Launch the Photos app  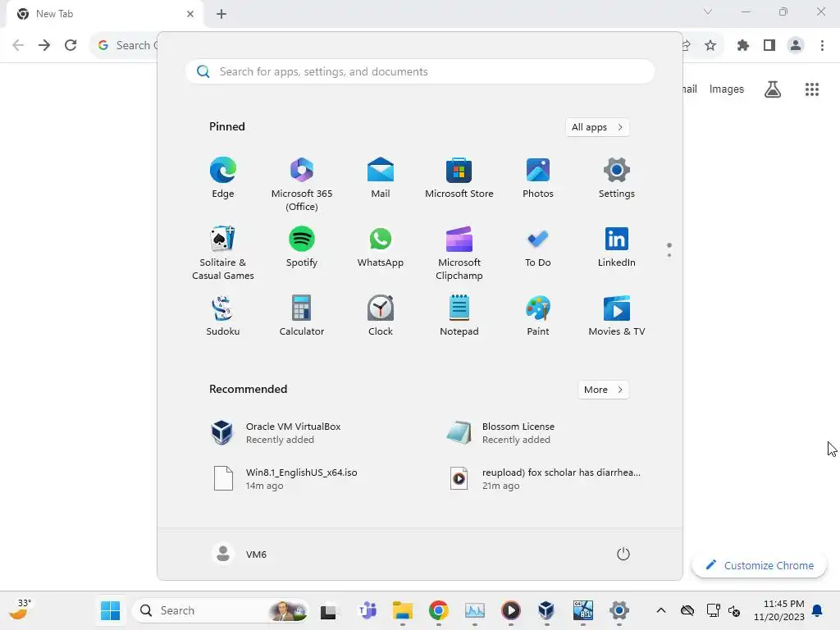[538, 178]
